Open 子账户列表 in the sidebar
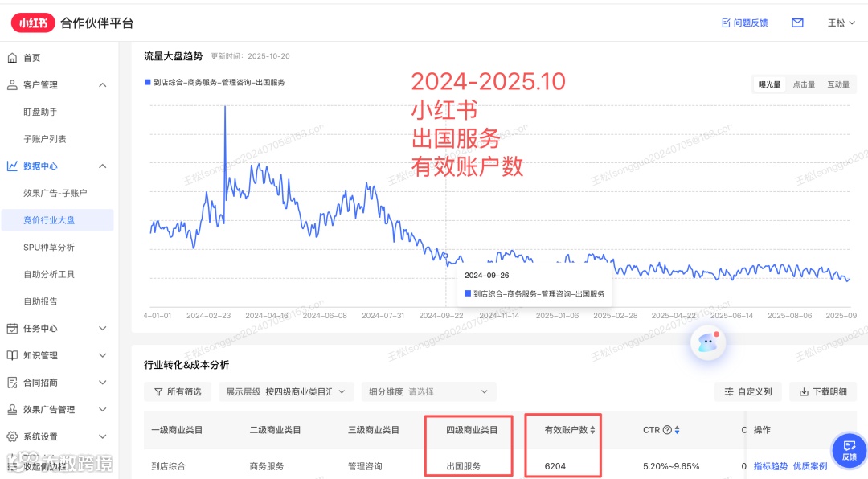 45,139
